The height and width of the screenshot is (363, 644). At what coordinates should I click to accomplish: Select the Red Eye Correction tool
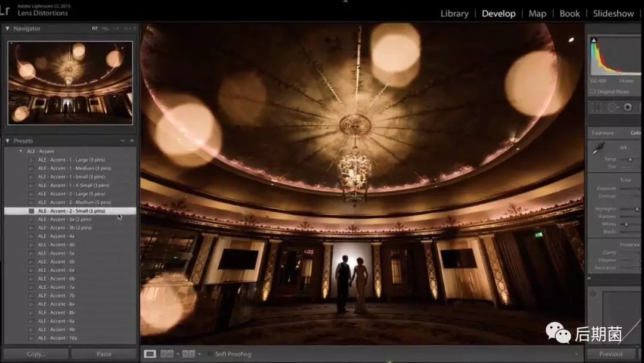627,107
